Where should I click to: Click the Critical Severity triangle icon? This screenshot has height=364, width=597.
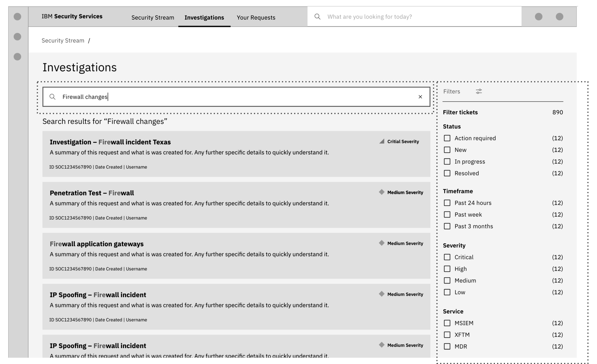(382, 141)
